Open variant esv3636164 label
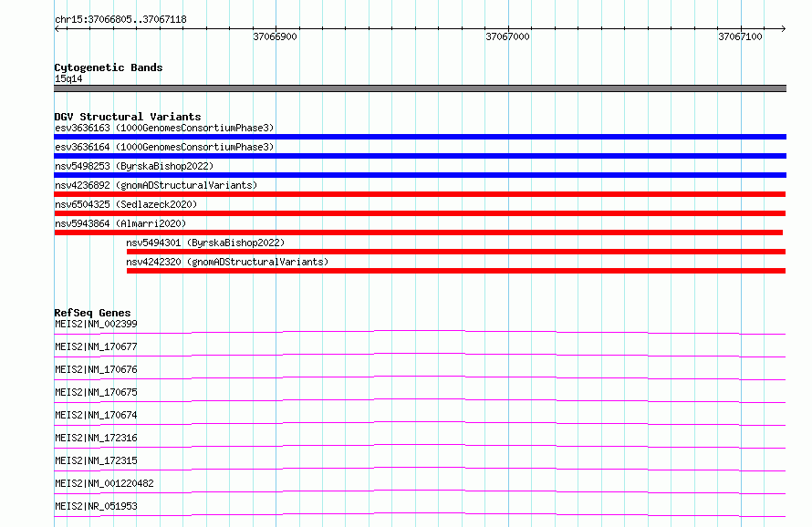The image size is (812, 527). (164, 147)
